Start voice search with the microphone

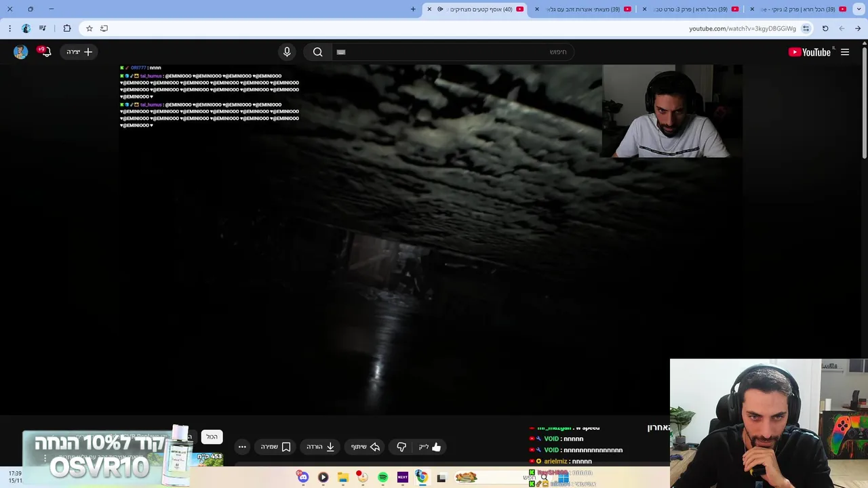tap(287, 52)
